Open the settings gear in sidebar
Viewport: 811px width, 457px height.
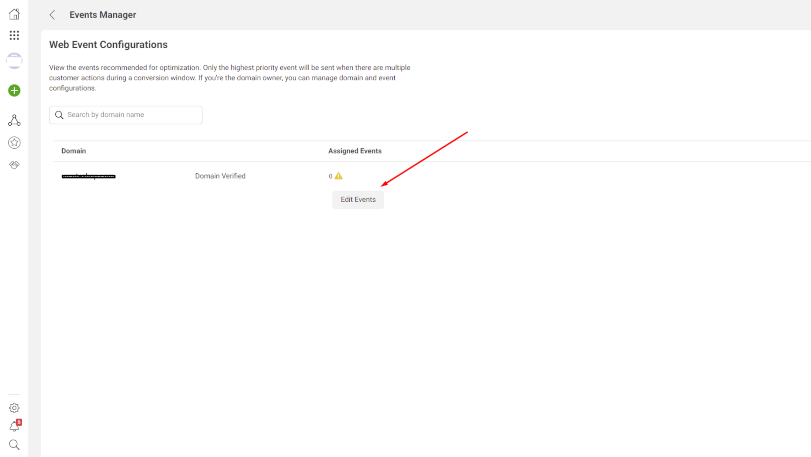tap(14, 408)
